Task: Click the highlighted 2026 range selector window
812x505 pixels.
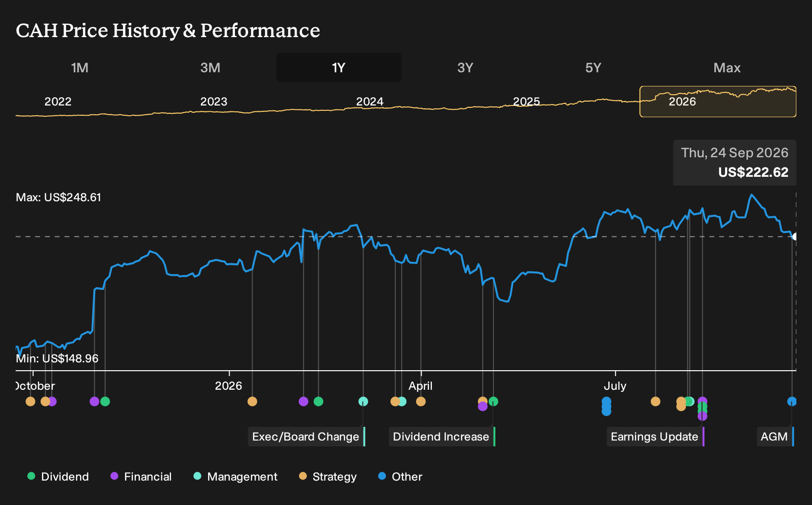Action: coord(718,102)
